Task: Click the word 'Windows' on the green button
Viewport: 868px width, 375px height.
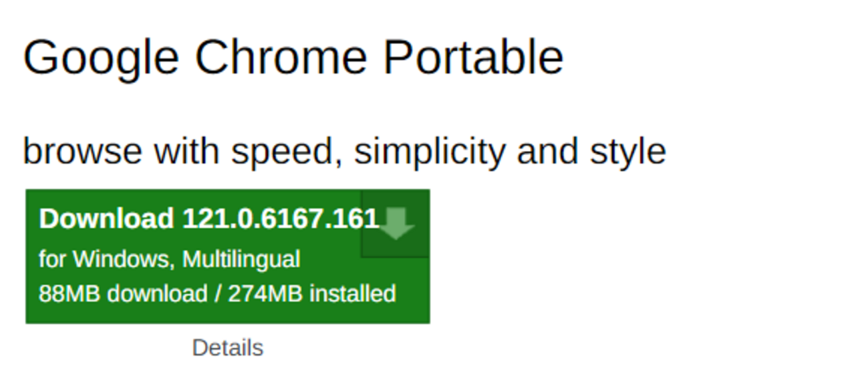Action: tap(122, 259)
